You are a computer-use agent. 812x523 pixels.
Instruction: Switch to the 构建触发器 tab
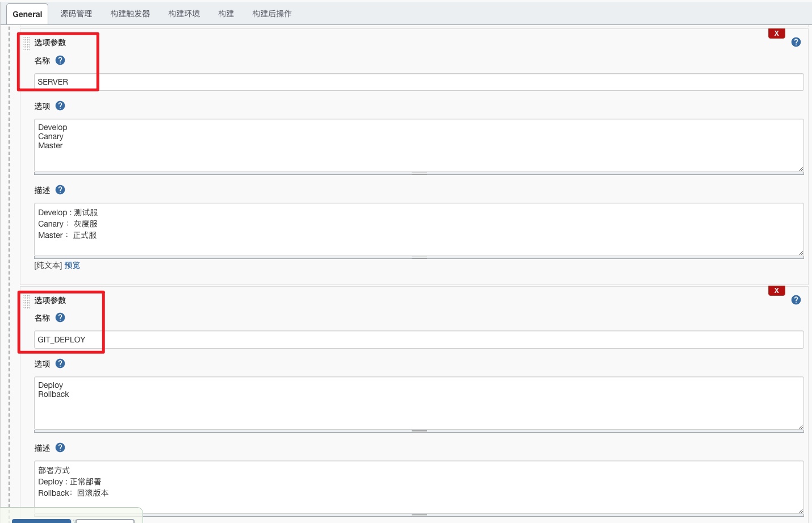click(130, 14)
